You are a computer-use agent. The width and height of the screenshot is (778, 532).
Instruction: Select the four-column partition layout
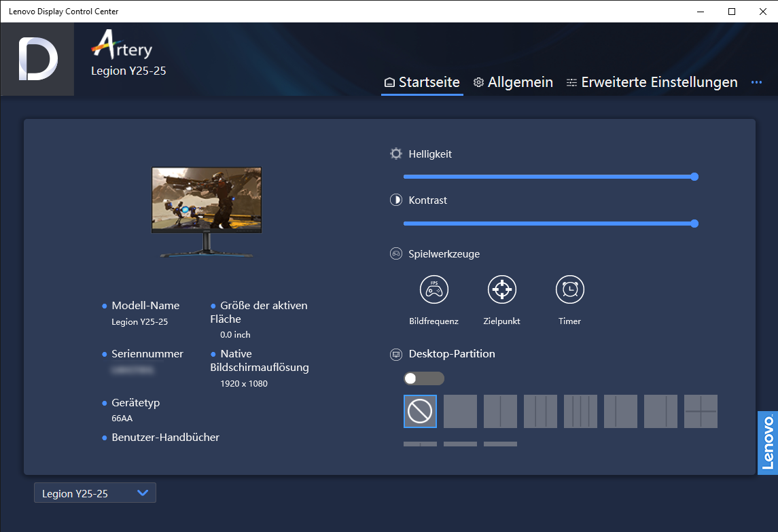pos(580,411)
